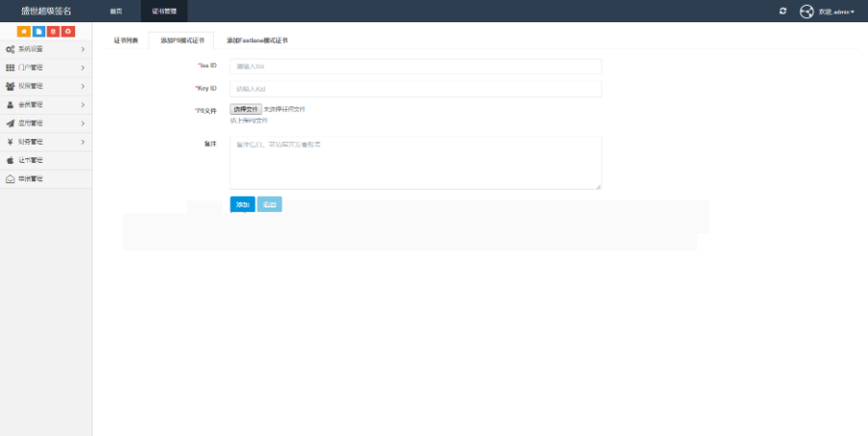Open 证书管理 sidebar menu label
868x436 pixels.
(31, 160)
